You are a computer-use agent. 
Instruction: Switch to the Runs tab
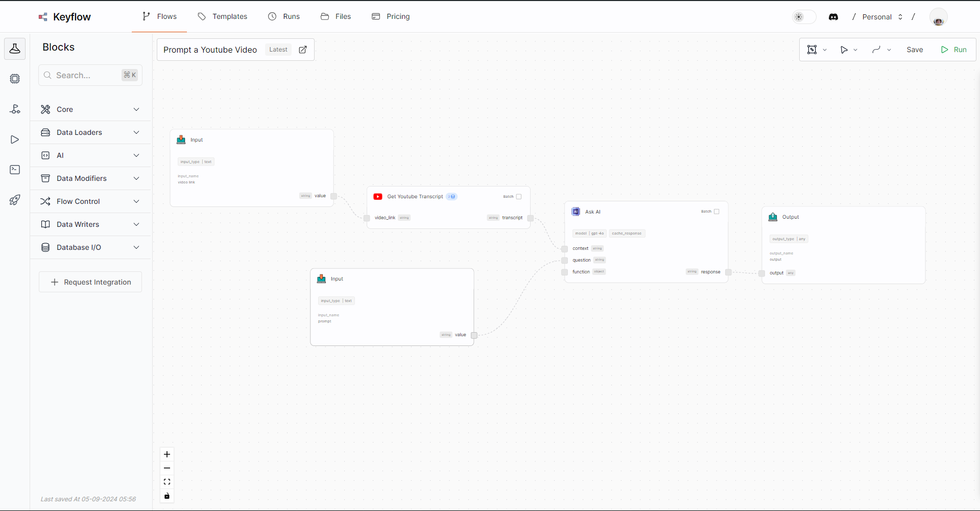(284, 16)
